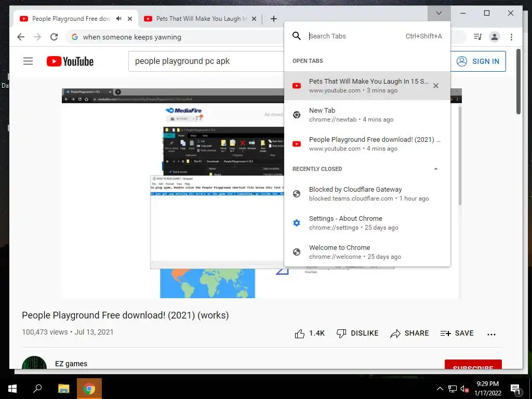Open the Chrome profile avatar
The image size is (532, 399).
[495, 37]
